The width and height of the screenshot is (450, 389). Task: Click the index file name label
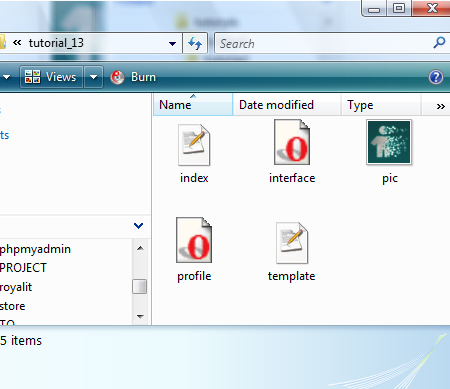pos(194,178)
